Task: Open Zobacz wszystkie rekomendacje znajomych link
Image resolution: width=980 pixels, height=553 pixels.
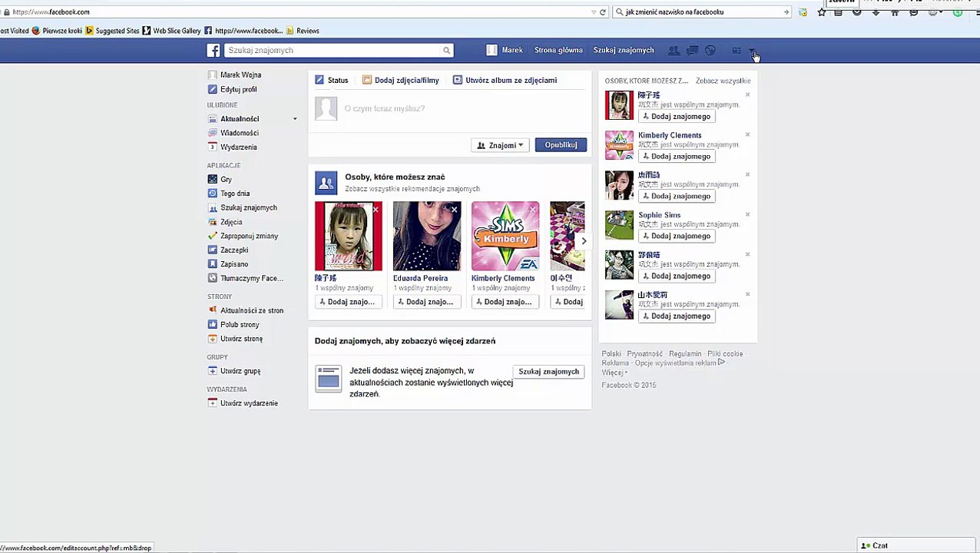Action: [x=412, y=189]
